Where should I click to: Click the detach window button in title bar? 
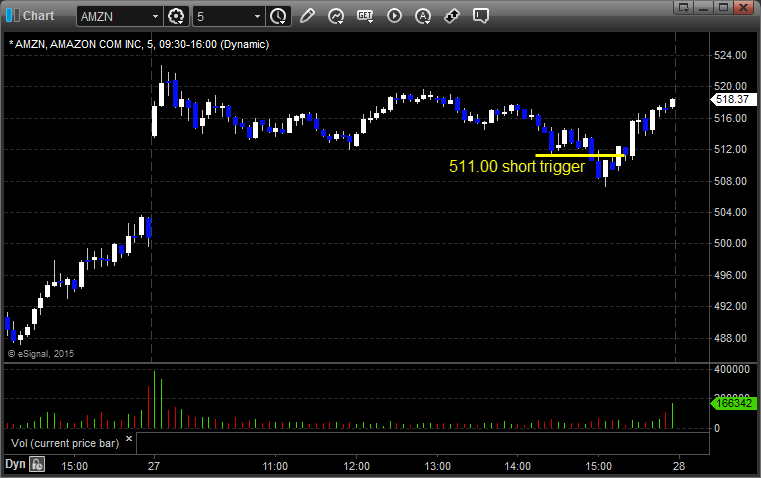(684, 7)
